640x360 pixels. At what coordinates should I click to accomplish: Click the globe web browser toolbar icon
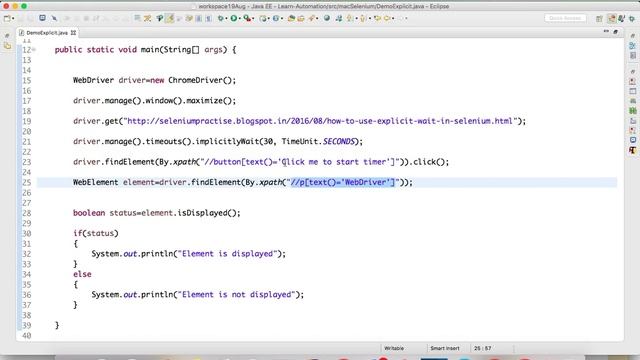click(x=327, y=18)
